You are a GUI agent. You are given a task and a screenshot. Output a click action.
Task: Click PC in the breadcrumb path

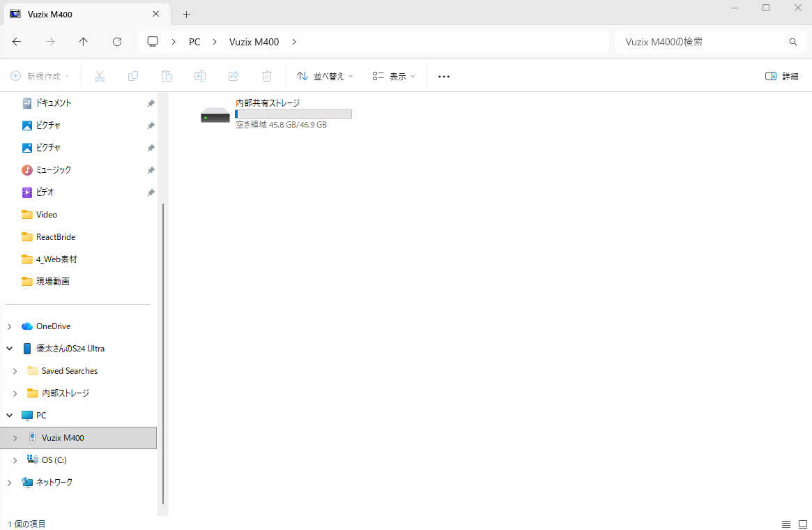pyautogui.click(x=194, y=42)
